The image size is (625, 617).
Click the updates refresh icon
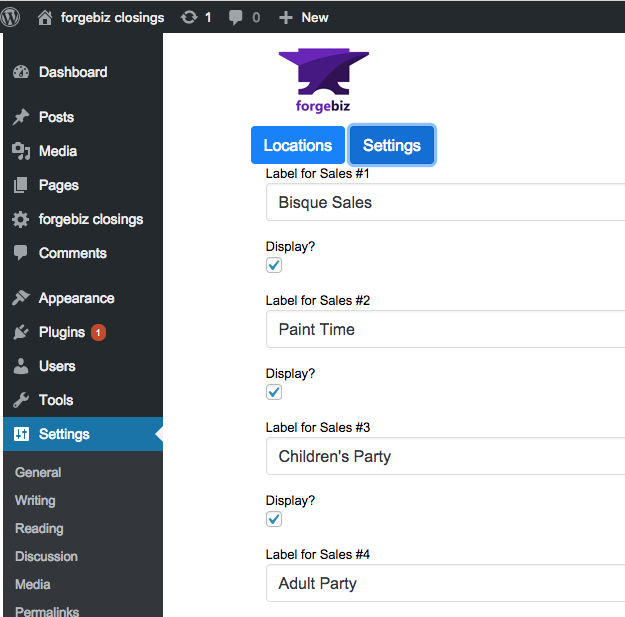189,17
